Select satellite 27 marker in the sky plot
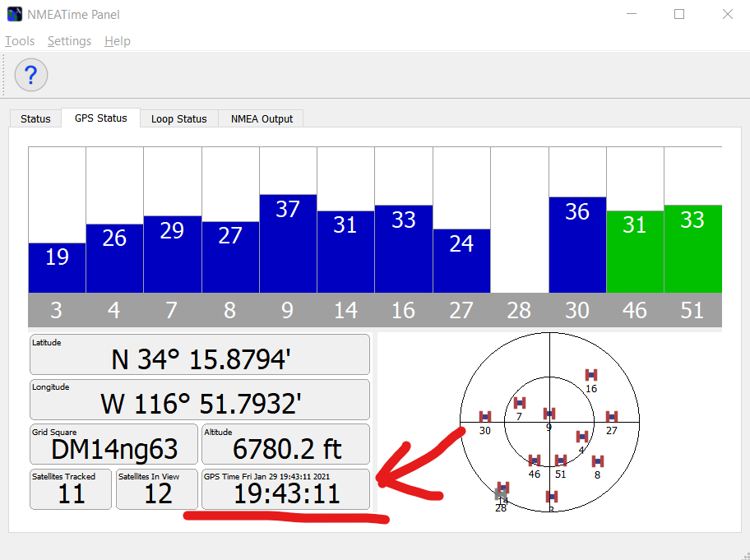This screenshot has height=560, width=750. (611, 417)
